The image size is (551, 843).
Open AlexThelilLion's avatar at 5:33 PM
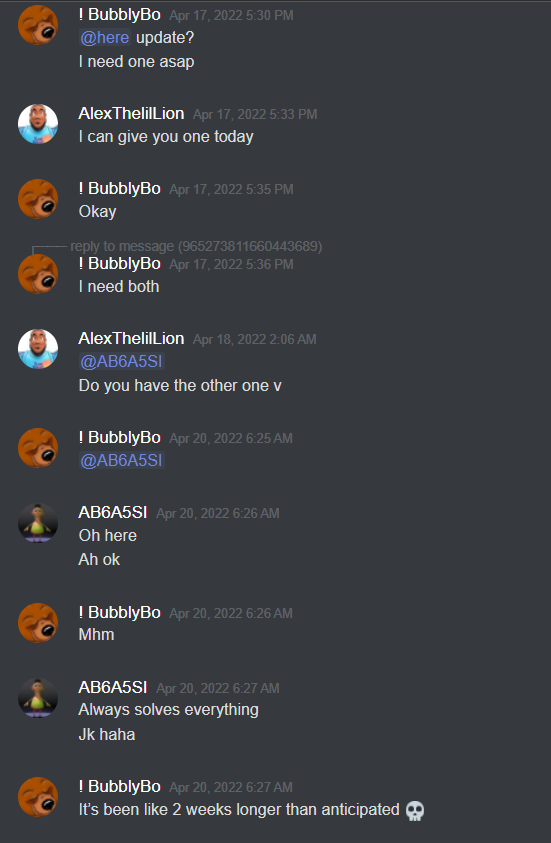pyautogui.click(x=38, y=124)
